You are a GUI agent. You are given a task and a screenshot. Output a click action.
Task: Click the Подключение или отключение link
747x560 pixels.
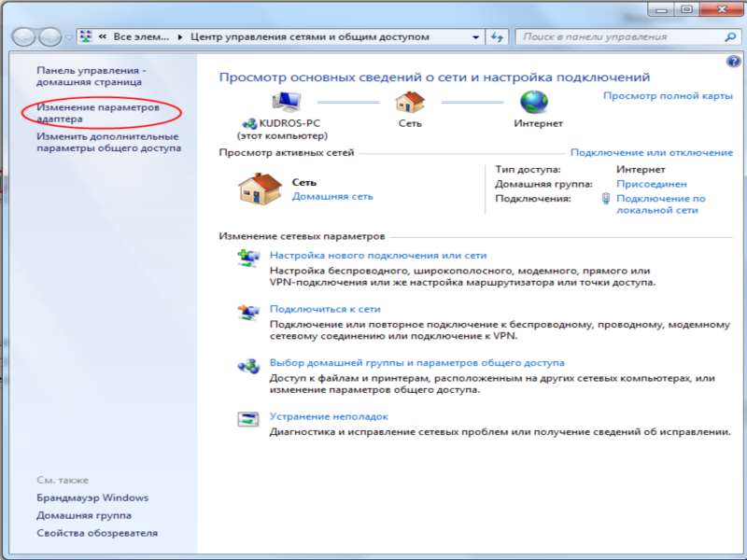coord(651,152)
